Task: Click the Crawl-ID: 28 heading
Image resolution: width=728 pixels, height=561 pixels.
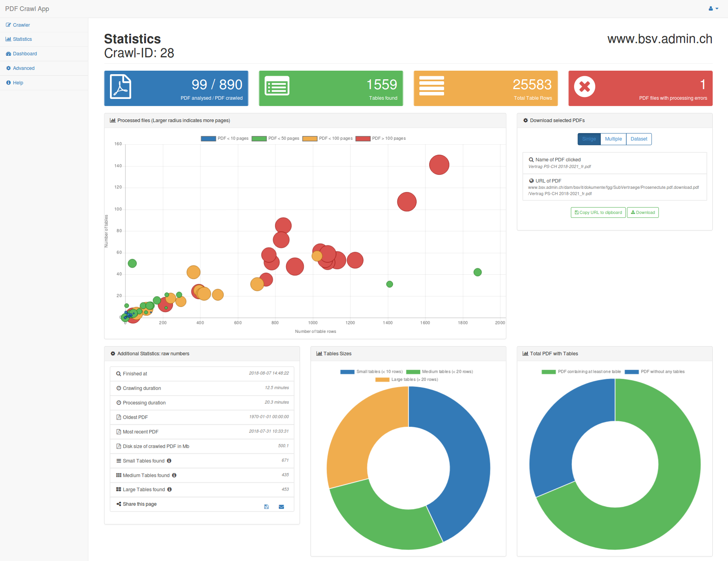Action: tap(139, 53)
